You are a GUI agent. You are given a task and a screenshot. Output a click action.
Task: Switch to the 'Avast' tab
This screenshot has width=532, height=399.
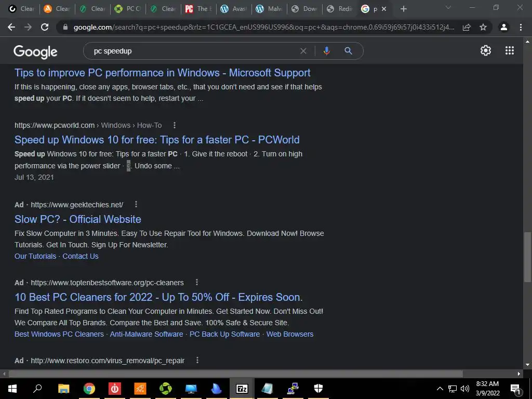point(233,9)
